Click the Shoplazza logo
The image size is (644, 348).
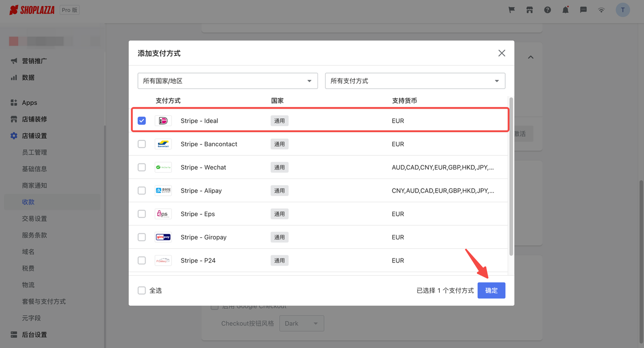[x=32, y=10]
